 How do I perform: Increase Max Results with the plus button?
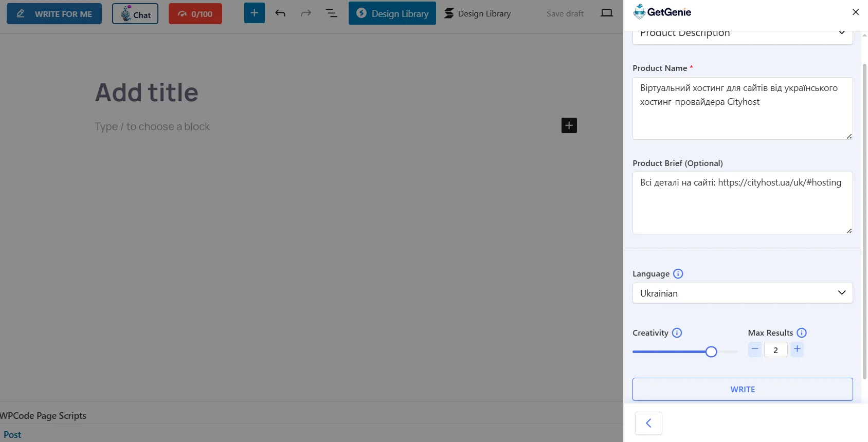click(797, 349)
